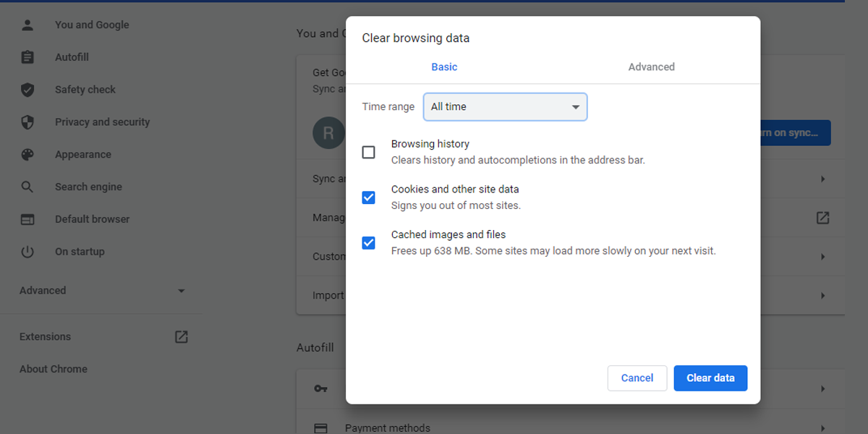Expand the Payment methods row arrow
Image resolution: width=868 pixels, height=434 pixels.
coord(822,427)
